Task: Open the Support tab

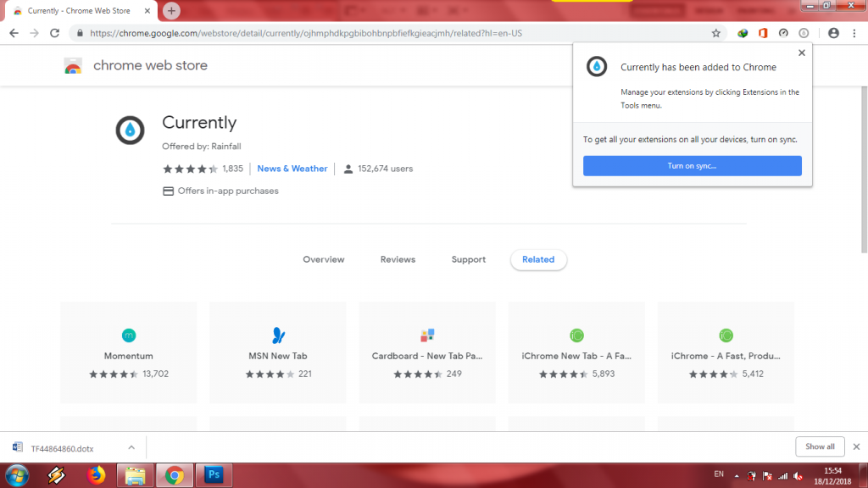Action: pyautogui.click(x=469, y=259)
